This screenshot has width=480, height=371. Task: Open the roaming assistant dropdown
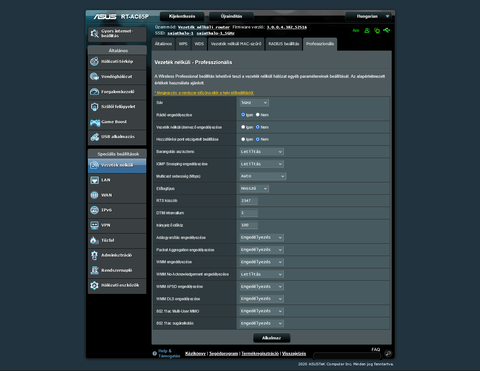[262, 152]
